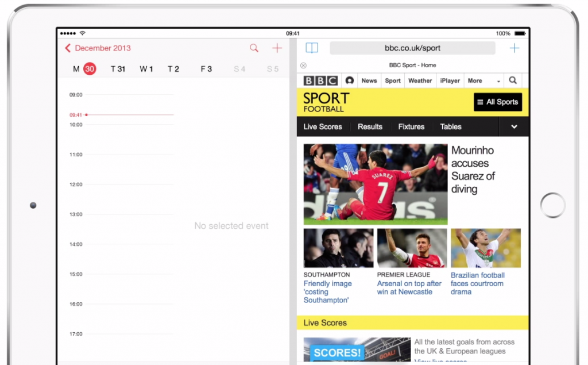The image size is (588, 365).
Task: Open Safari bookmarks book icon
Action: [x=312, y=48]
